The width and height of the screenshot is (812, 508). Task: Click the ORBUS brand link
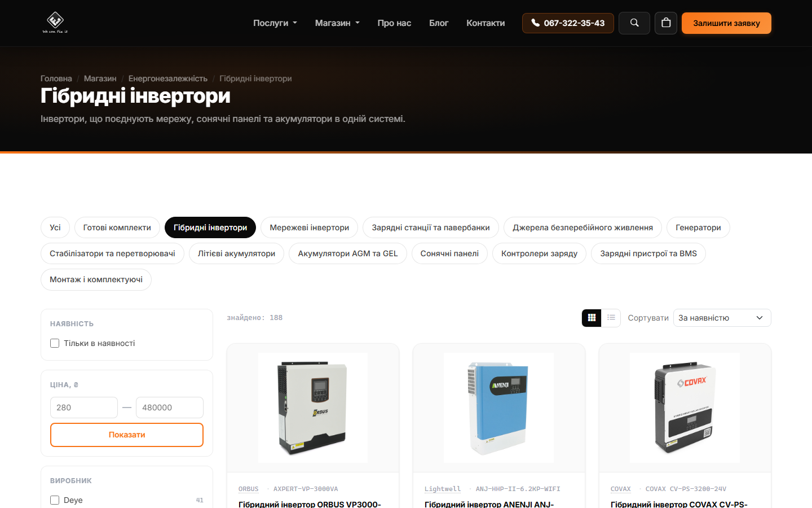249,489
